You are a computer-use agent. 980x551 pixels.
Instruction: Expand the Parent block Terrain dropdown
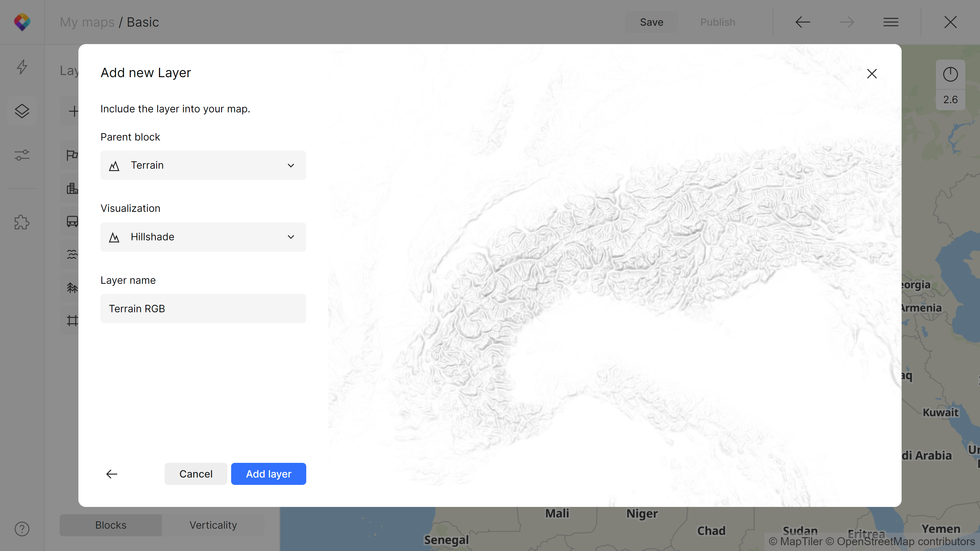[x=203, y=165]
